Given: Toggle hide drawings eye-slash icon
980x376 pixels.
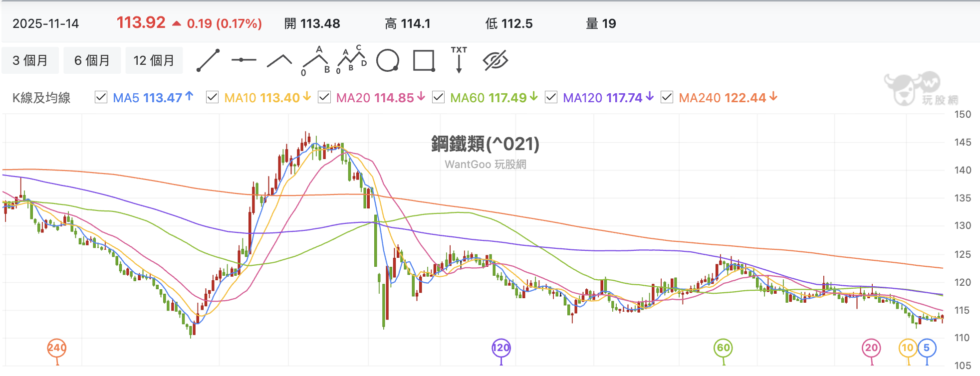Looking at the screenshot, I should click(495, 61).
